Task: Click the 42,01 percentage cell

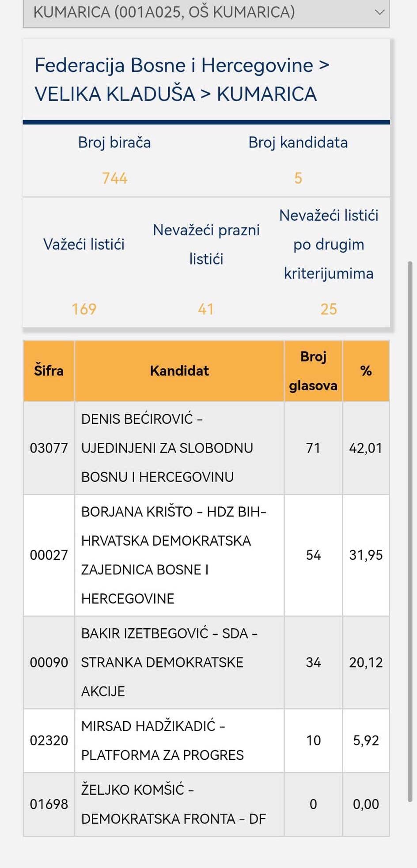Action: [x=366, y=448]
